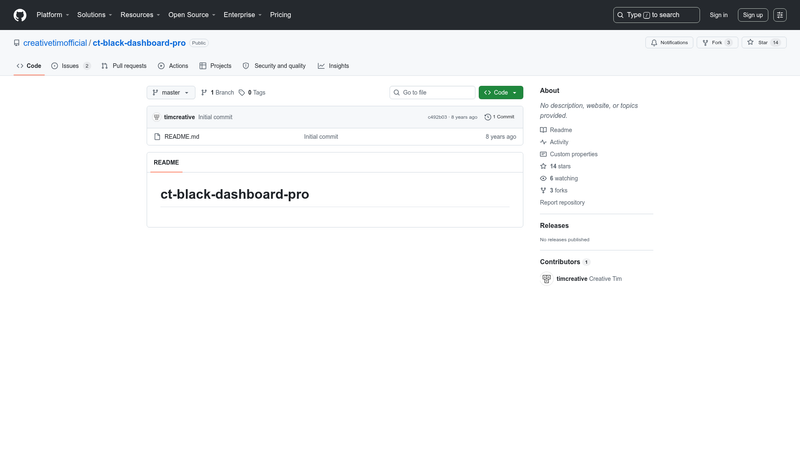The height and width of the screenshot is (450, 800).
Task: Click the GitHub logo icon
Action: (20, 15)
